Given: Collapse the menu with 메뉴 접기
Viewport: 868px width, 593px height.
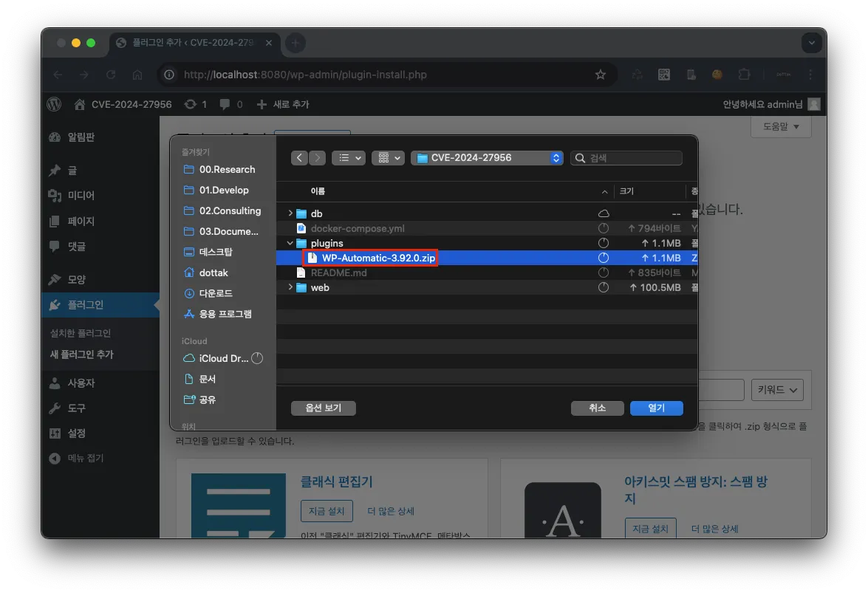Looking at the screenshot, I should [77, 458].
